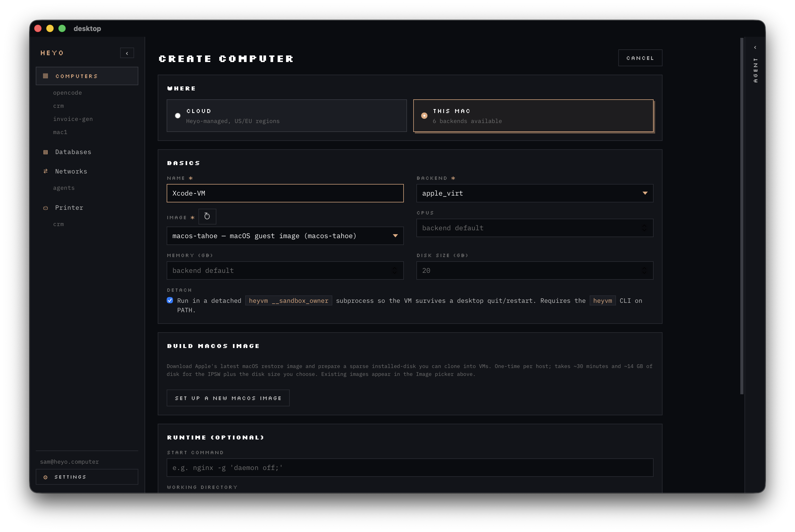This screenshot has height=532, width=795.
Task: Open the Printer section
Action: pyautogui.click(x=69, y=208)
